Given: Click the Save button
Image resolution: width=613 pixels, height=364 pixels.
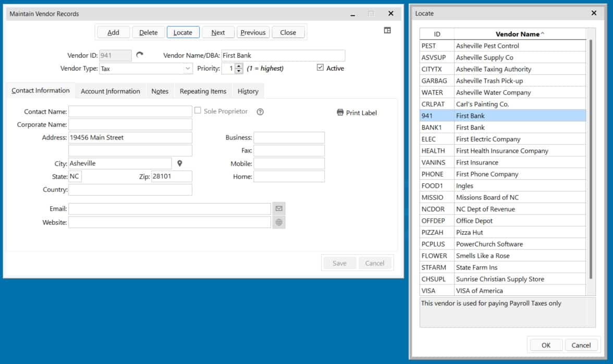Looking at the screenshot, I should pyautogui.click(x=339, y=263).
